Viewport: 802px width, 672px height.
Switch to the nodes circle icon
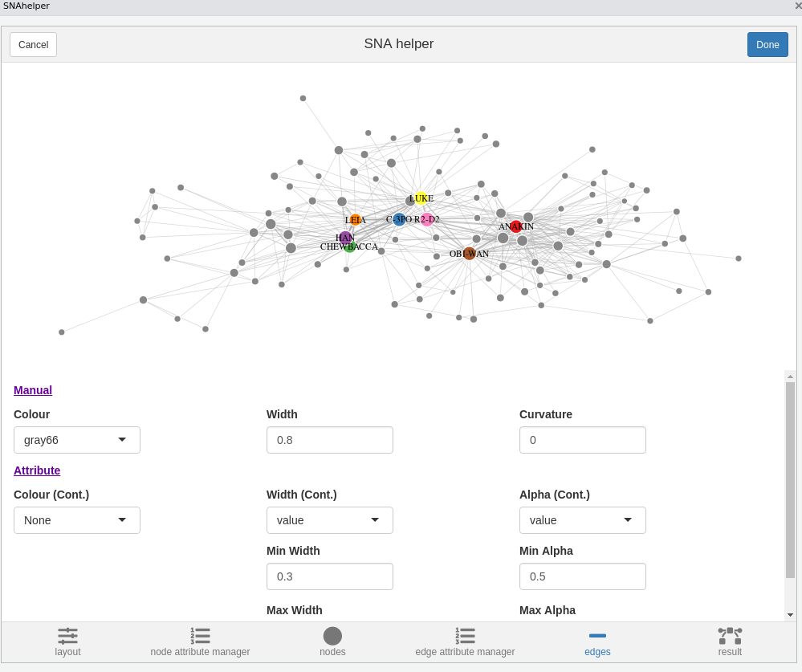(332, 636)
